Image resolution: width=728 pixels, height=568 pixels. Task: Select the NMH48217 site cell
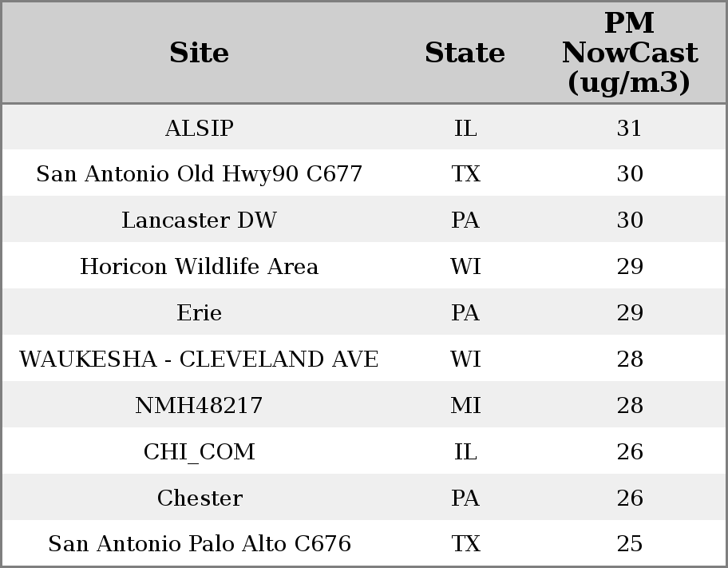pos(199,406)
